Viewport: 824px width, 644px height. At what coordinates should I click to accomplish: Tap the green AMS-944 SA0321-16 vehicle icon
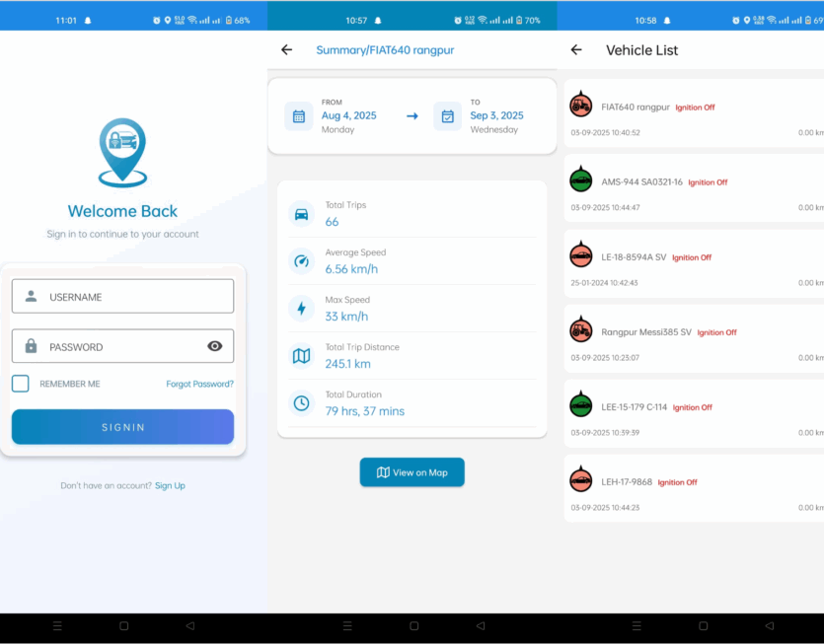click(581, 179)
